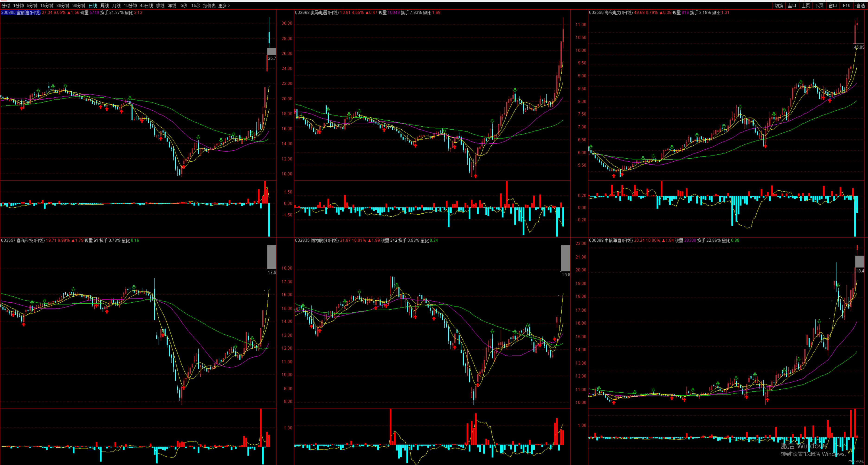Click the 46.85 price tag on 海兴电力 chart
This screenshot has height=465, width=868.
coord(859,48)
